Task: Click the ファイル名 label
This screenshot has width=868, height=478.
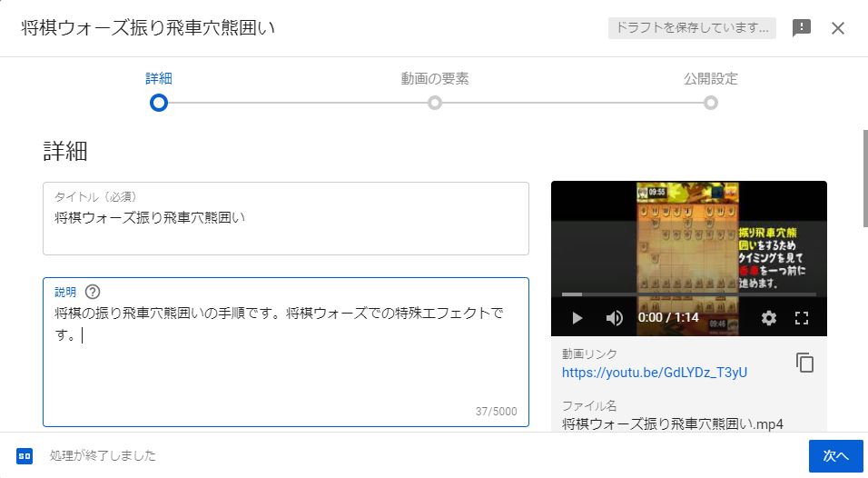Action: 589,406
